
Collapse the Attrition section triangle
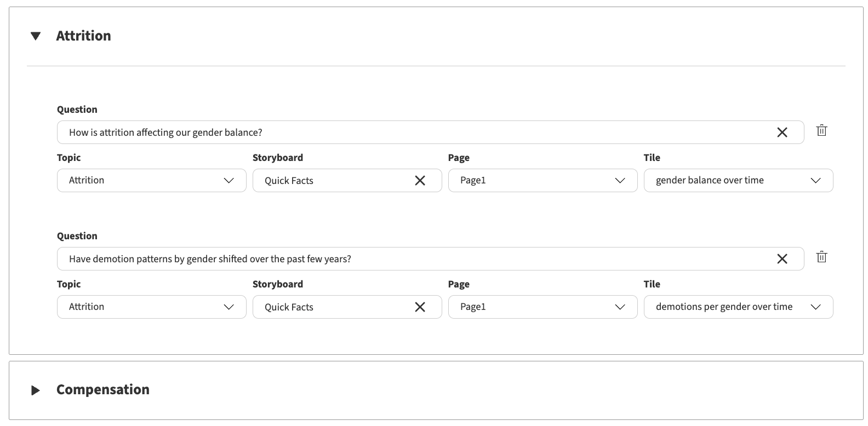[x=36, y=36]
